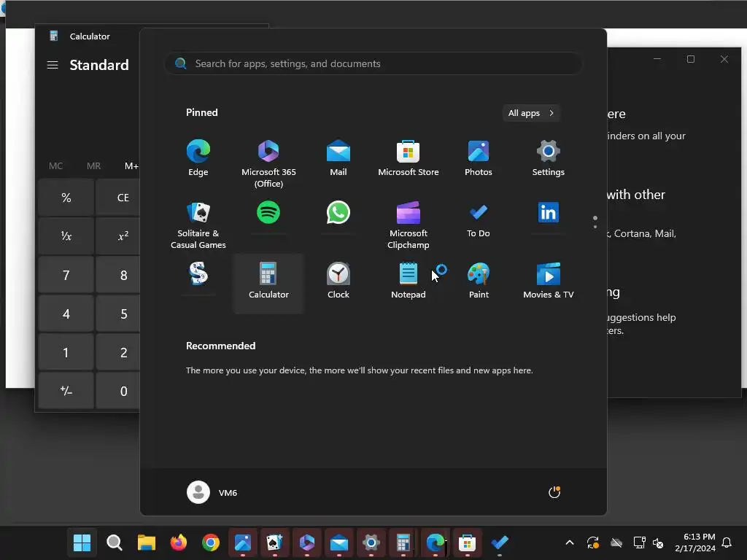This screenshot has width=747, height=560.
Task: Click the reciprocal 1/x key in Calculator
Action: 66,236
